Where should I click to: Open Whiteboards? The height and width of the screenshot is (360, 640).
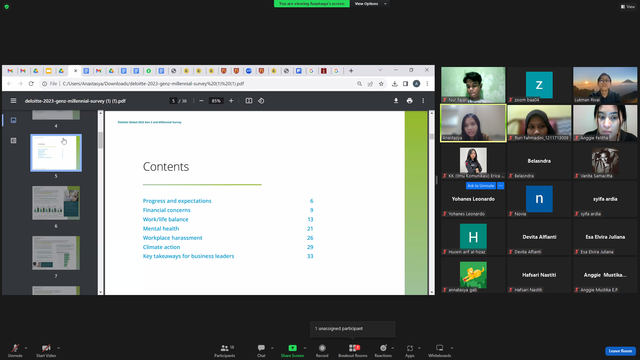(x=440, y=350)
